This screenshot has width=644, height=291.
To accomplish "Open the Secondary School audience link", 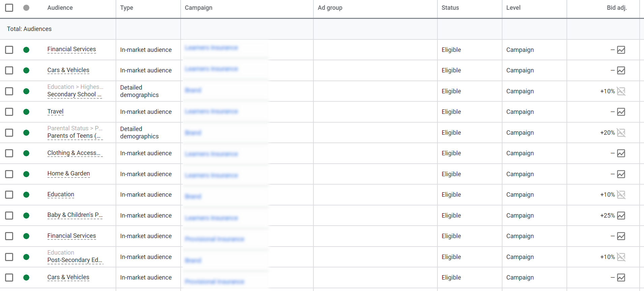I will (x=74, y=95).
